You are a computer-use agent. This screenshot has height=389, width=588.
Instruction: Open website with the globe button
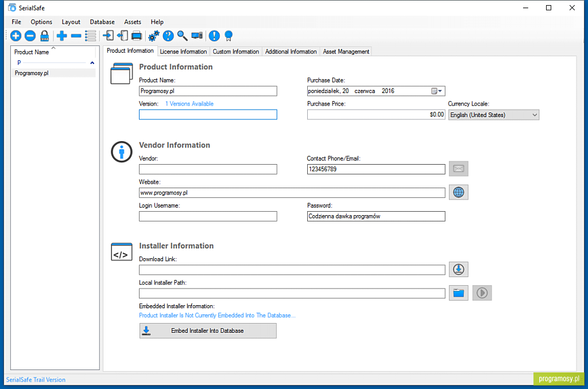pyautogui.click(x=458, y=192)
